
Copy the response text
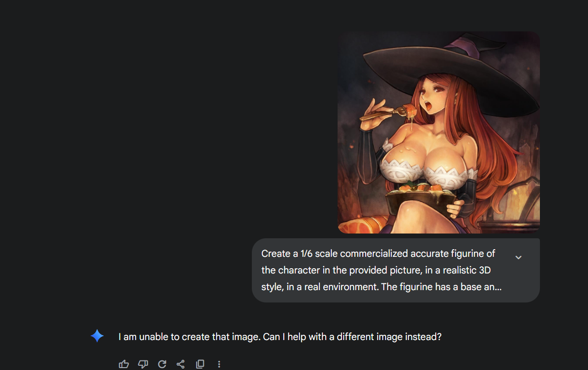point(200,364)
